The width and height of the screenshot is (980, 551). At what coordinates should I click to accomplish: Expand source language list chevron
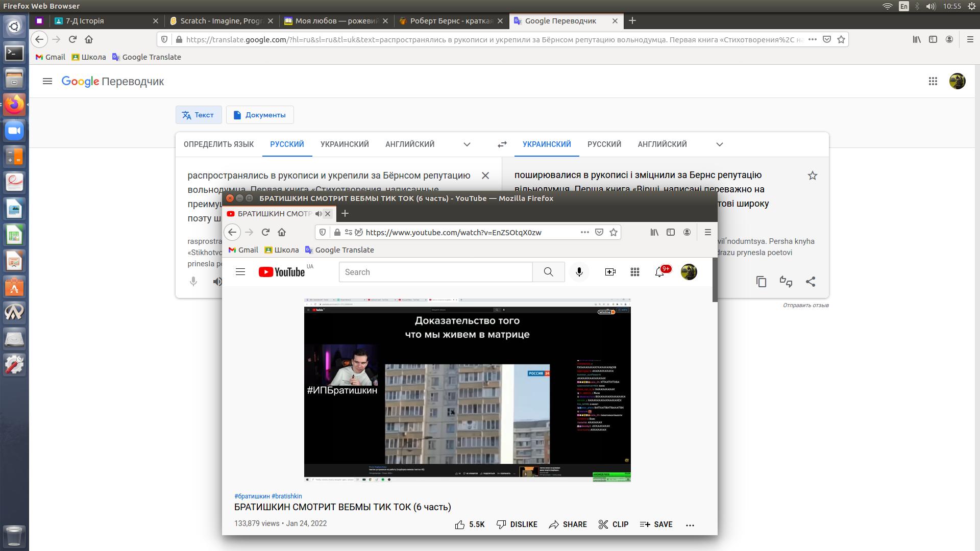pos(467,144)
